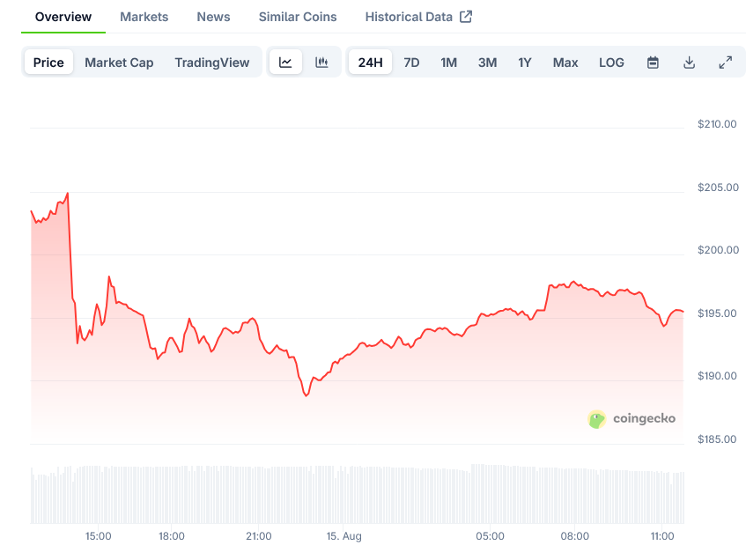Set time range to 1M
746x560 pixels.
click(x=448, y=63)
